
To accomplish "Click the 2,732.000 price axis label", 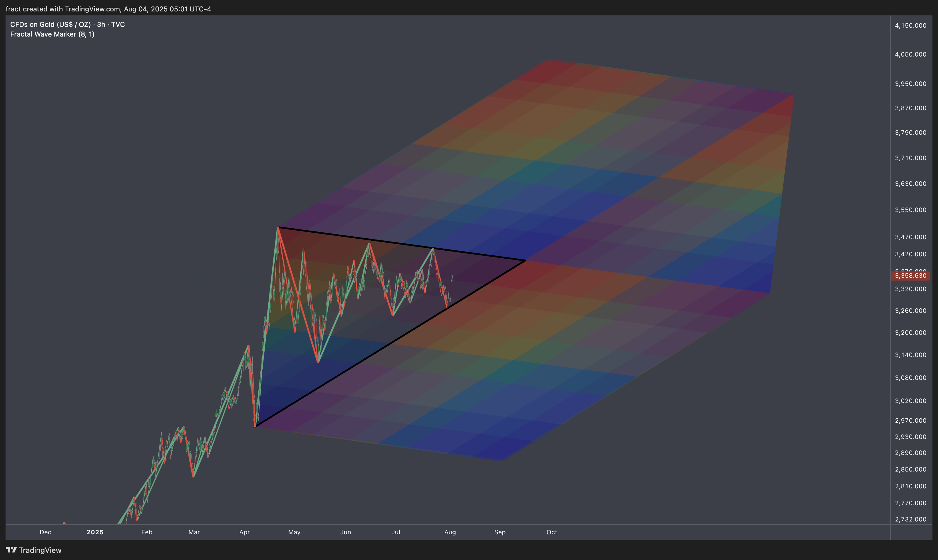I will 911,520.
